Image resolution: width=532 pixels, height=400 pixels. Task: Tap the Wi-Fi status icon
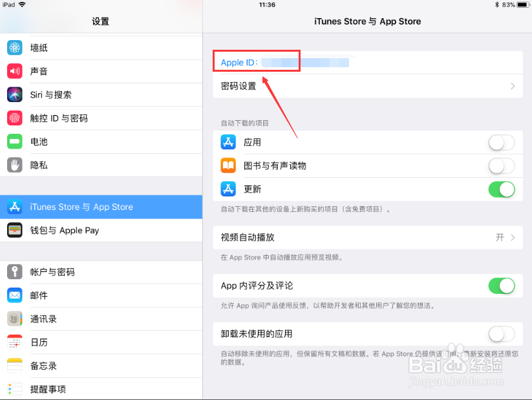tap(22, 5)
